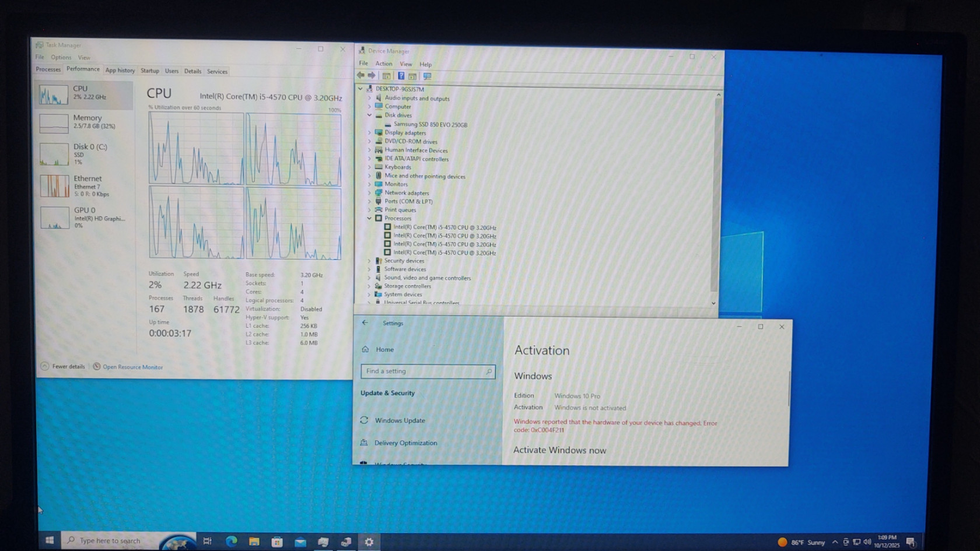The height and width of the screenshot is (551, 980).
Task: Click the Task View taskbar icon
Action: tap(207, 541)
